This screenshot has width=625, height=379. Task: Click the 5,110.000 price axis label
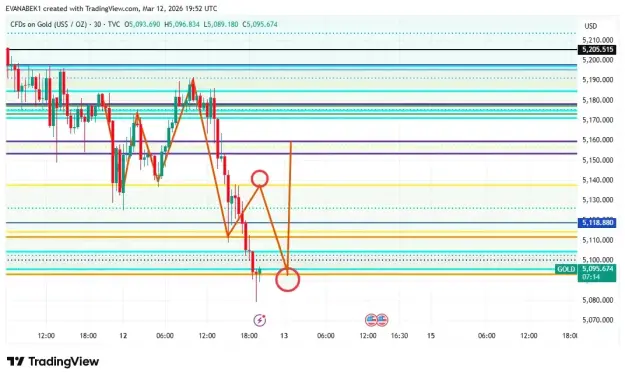597,240
